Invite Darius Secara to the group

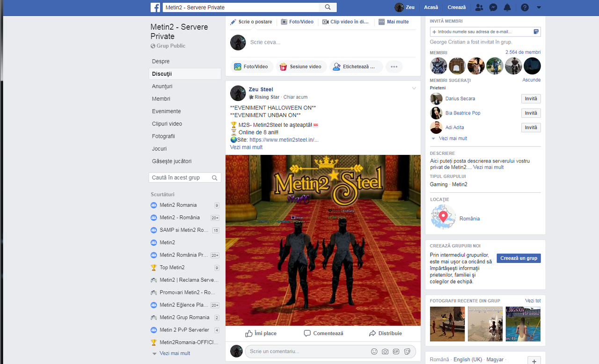tap(531, 99)
